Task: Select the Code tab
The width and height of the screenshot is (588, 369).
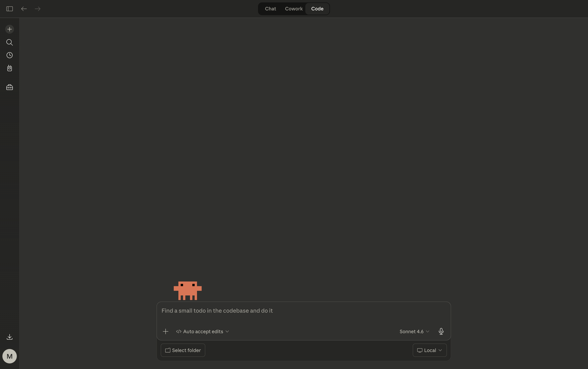Action: [317, 9]
